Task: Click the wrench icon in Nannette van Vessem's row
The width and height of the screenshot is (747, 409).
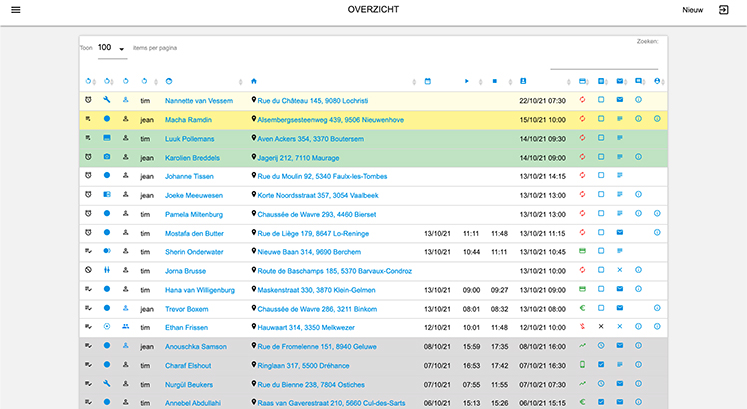Action: (107, 101)
